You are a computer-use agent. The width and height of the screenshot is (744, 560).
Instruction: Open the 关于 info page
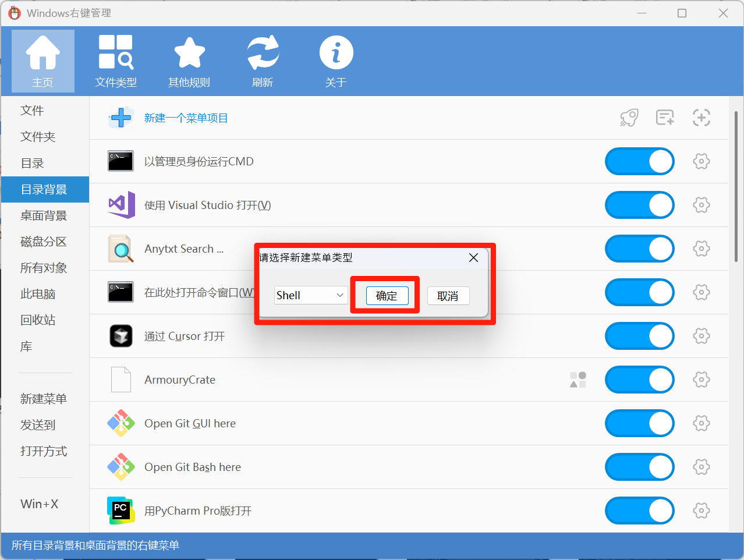point(336,61)
